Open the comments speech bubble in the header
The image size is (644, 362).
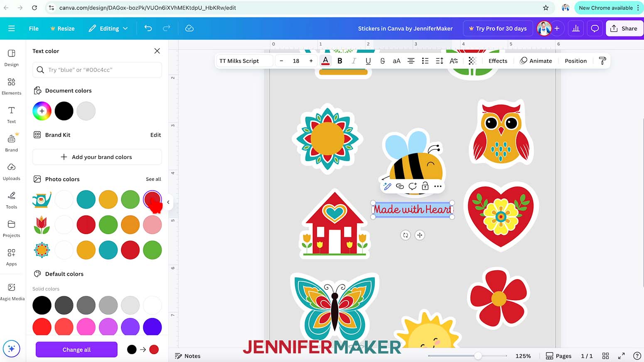pyautogui.click(x=595, y=28)
